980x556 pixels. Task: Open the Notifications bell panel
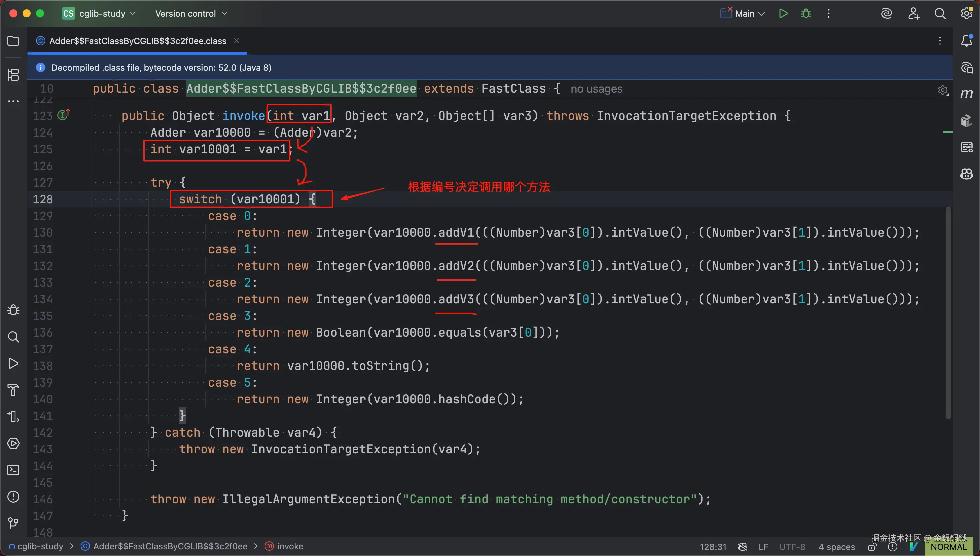point(966,40)
